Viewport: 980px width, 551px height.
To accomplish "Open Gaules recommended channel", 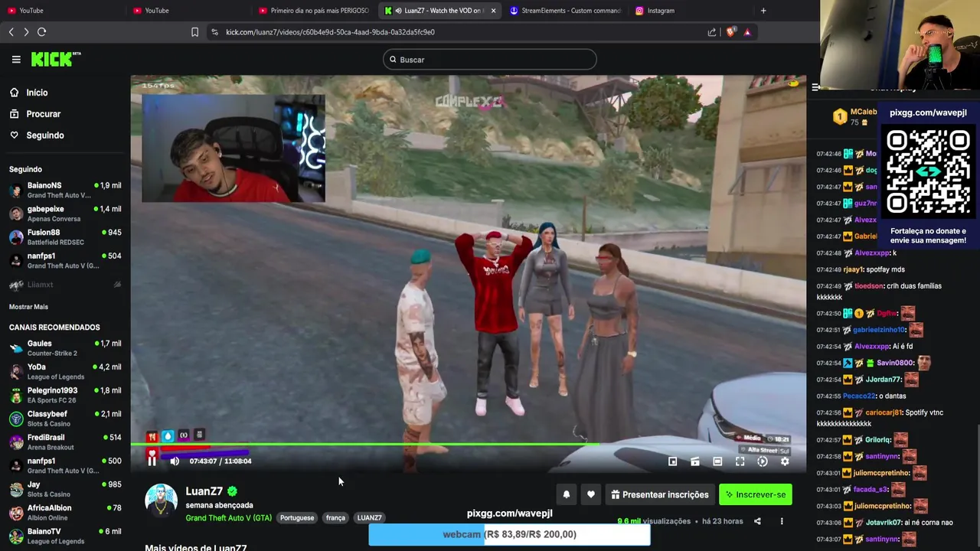I will point(65,348).
